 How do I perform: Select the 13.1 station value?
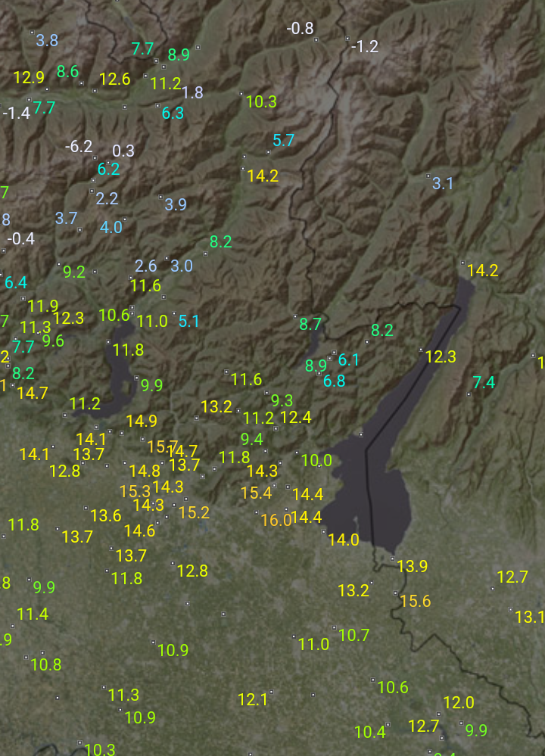[529, 618]
